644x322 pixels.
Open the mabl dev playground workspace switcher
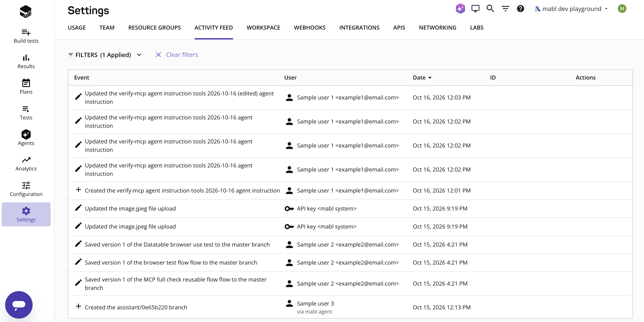[571, 9]
